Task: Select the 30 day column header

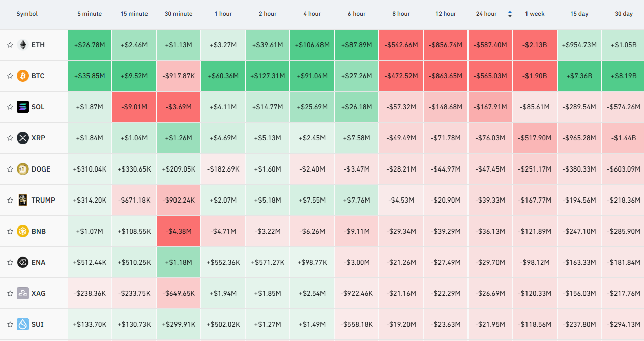Action: coord(624,14)
